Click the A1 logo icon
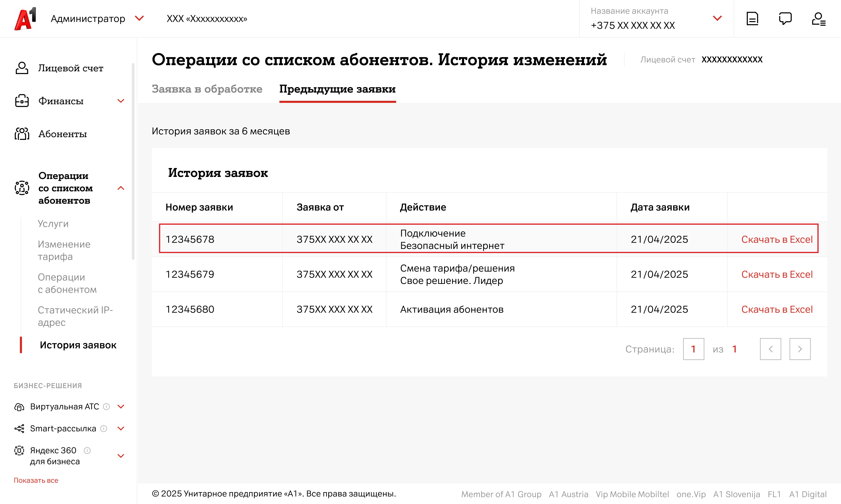 (x=25, y=19)
